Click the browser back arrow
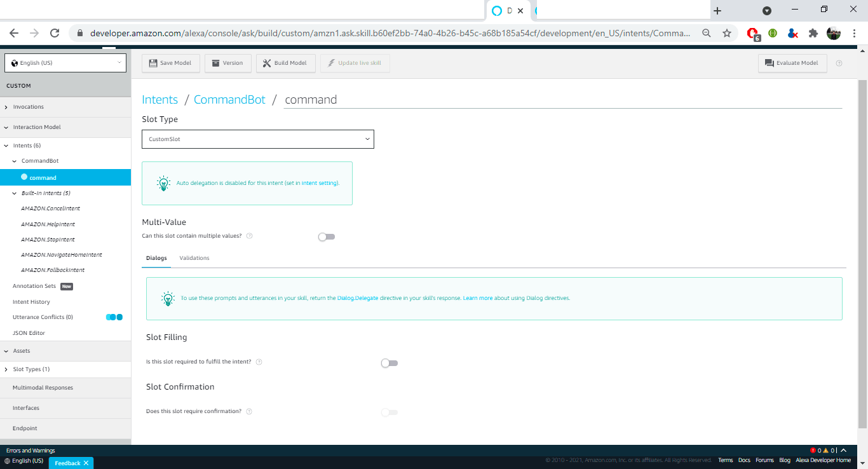868x469 pixels. (x=14, y=33)
